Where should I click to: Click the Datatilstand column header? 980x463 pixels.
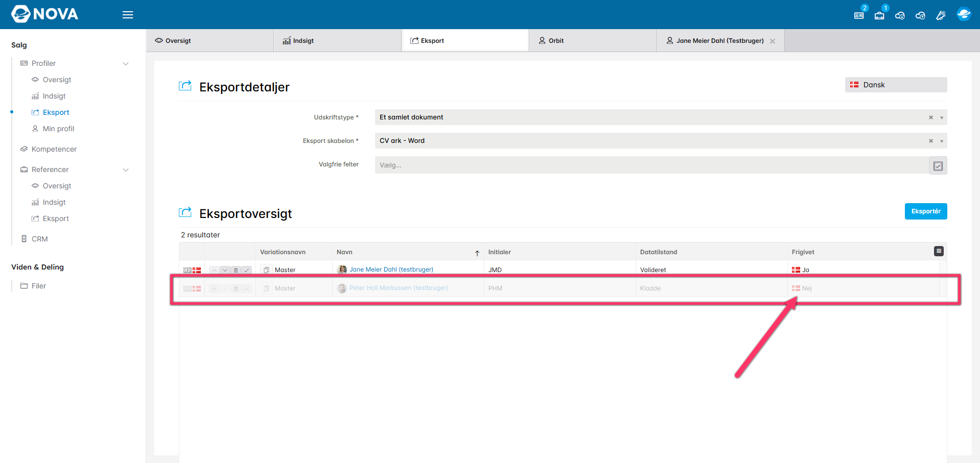(659, 252)
